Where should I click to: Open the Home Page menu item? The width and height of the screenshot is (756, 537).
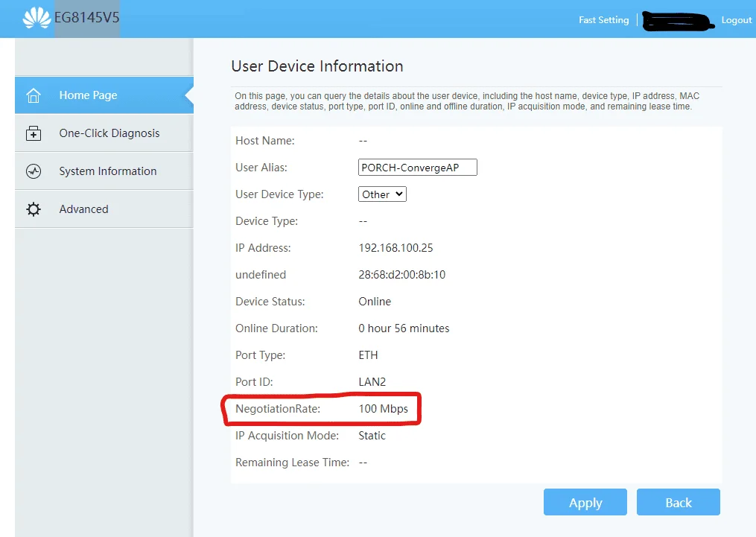104,95
